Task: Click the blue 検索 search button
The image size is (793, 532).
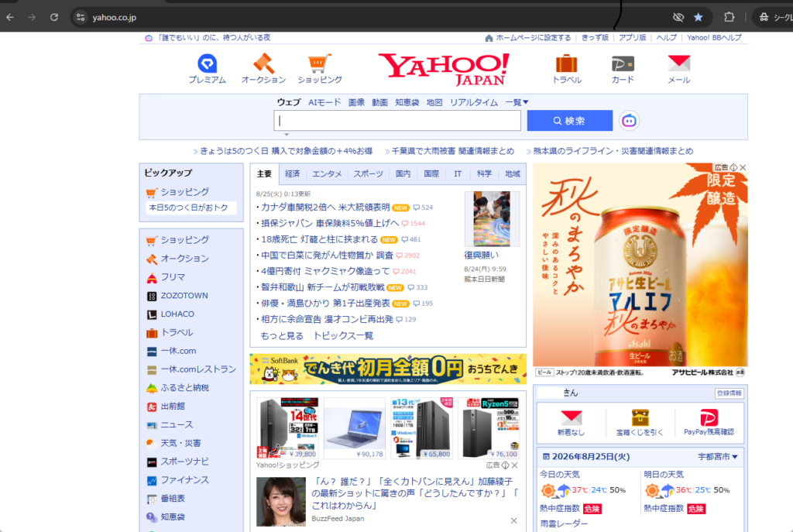Action: tap(569, 121)
